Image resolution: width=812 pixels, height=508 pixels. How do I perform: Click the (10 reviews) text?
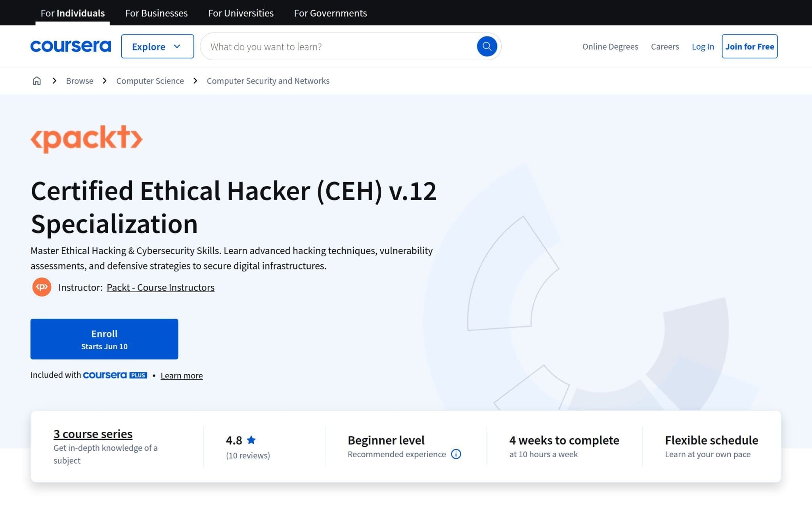(x=248, y=456)
